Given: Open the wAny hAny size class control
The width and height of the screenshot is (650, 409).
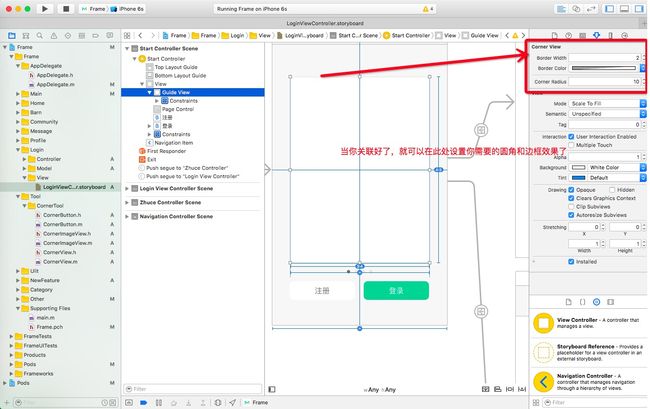Looking at the screenshot, I should [x=380, y=390].
